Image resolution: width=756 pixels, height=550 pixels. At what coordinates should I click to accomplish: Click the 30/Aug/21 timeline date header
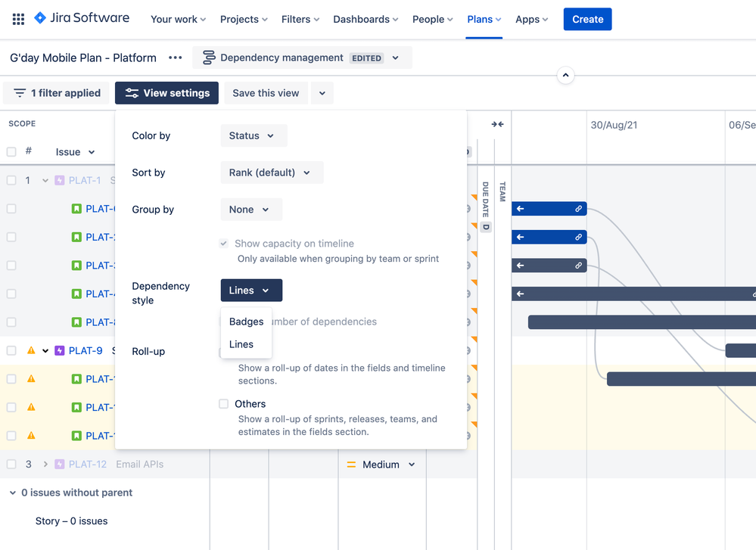(614, 126)
